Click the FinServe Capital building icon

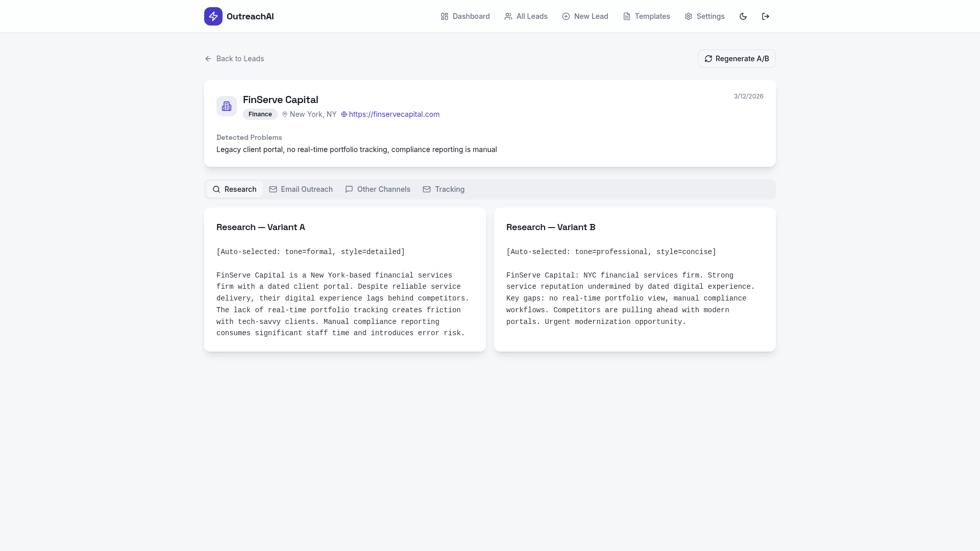tap(227, 106)
